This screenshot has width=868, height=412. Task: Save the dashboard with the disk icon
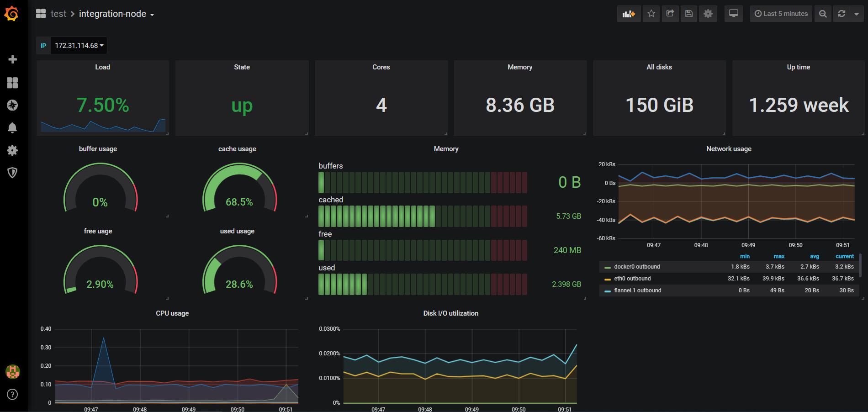point(688,14)
